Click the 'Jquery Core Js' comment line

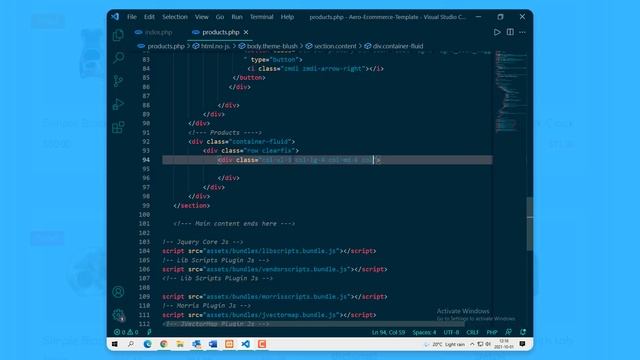(203, 242)
